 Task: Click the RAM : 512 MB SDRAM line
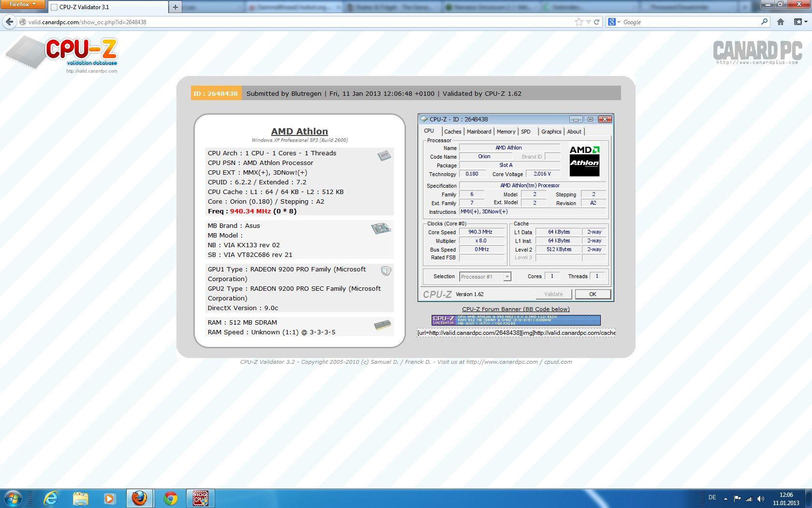point(242,323)
